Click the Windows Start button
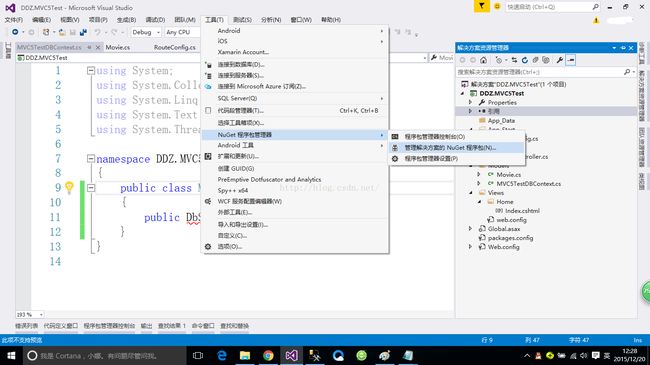 click(11, 355)
